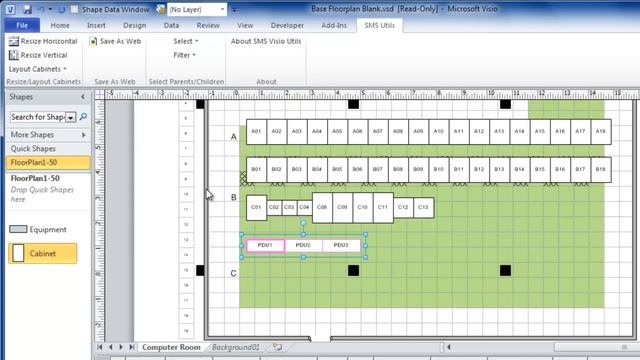
Task: Switch to the View ribbon tab
Action: tap(245, 25)
